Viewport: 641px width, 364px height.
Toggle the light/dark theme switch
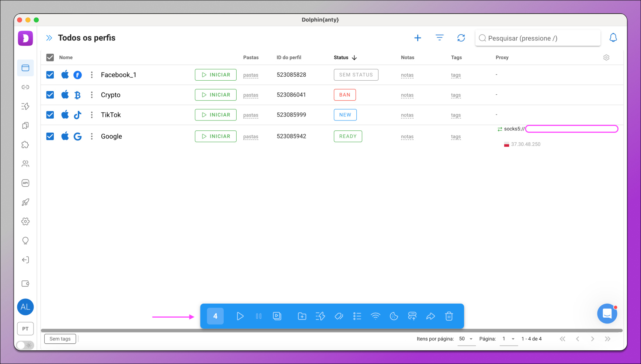click(25, 345)
